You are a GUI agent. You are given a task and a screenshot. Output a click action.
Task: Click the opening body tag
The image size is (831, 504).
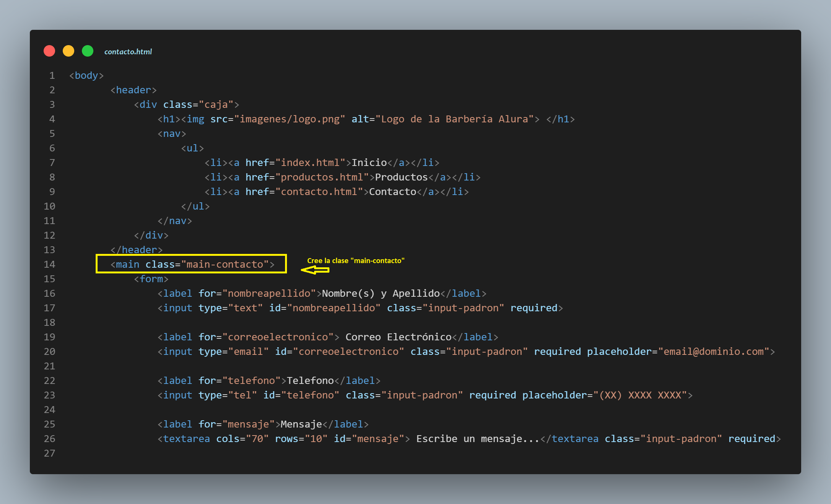tap(86, 75)
